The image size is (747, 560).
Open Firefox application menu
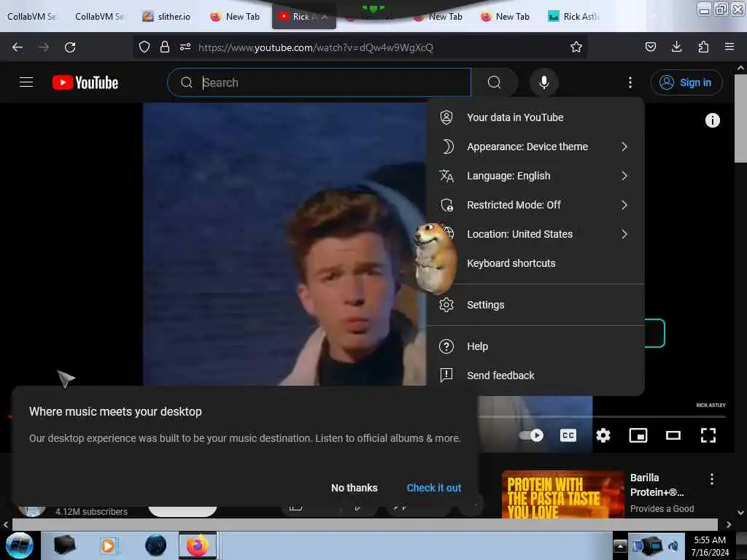[729, 47]
